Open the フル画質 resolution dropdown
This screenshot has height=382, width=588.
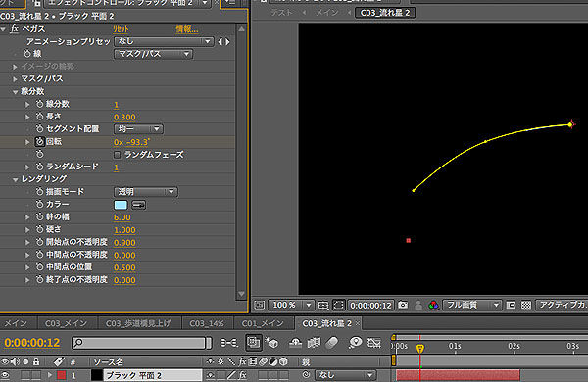coord(471,306)
